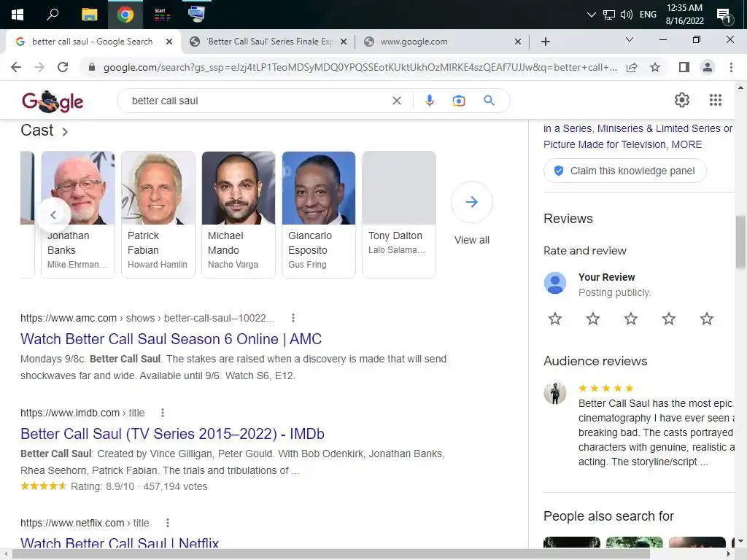Reload the current page
Viewport: 747px width, 560px height.
tap(63, 67)
